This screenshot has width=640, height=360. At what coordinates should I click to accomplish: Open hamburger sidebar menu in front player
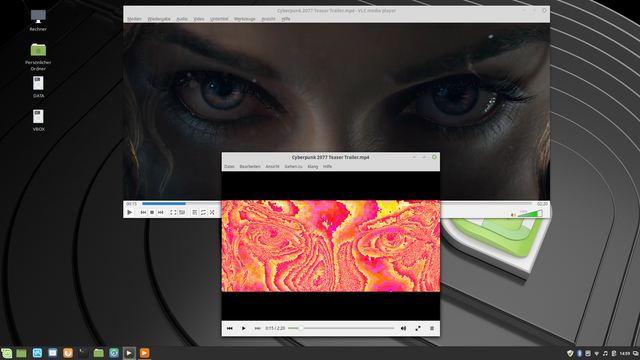432,328
